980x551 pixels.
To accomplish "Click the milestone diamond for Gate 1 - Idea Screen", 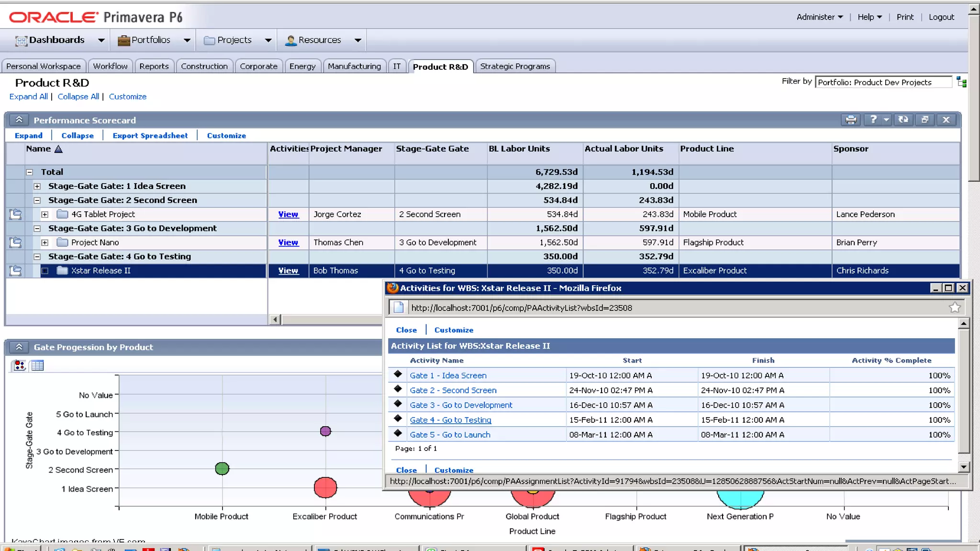I will coord(398,374).
